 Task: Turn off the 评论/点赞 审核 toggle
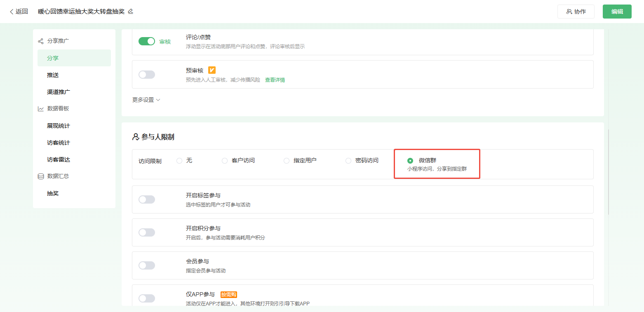147,41
